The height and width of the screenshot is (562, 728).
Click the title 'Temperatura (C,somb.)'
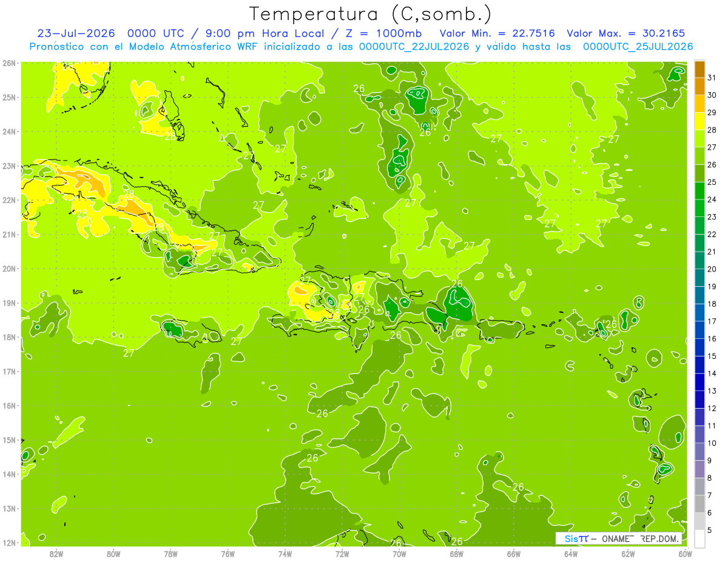tap(370, 14)
